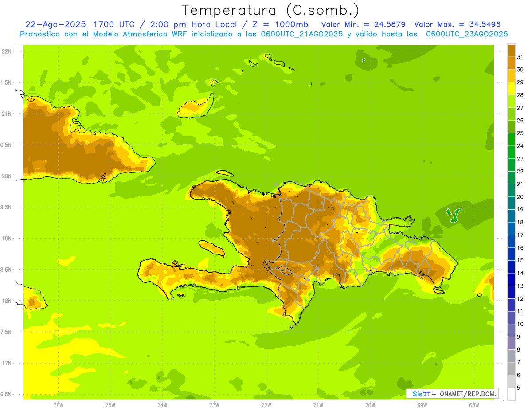Click the legend value '12'

[520, 298]
